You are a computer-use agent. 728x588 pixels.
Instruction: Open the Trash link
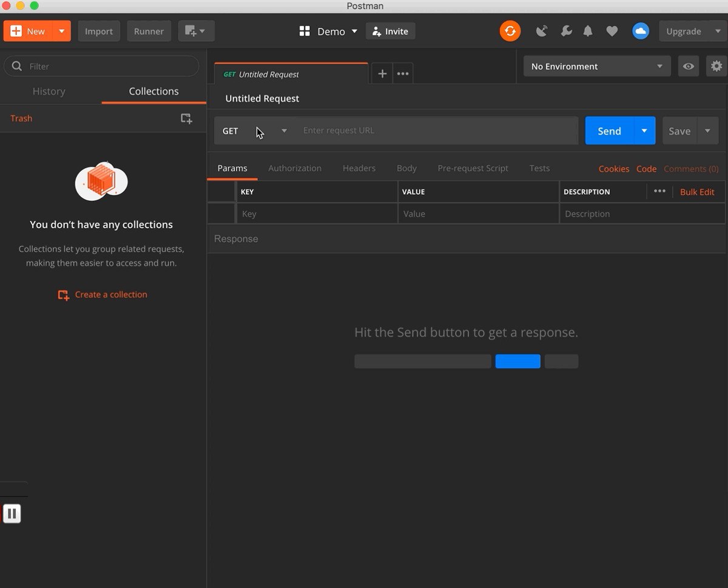tap(21, 118)
